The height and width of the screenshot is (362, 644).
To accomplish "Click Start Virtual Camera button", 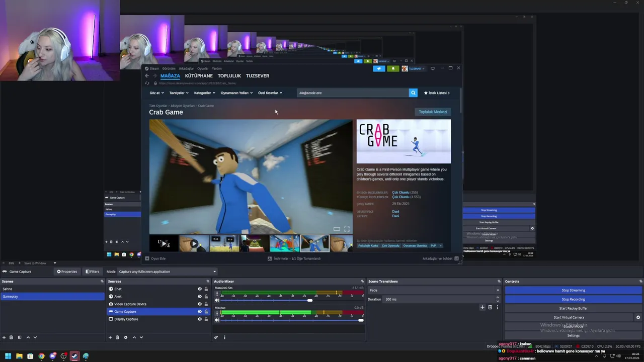I will tap(569, 317).
